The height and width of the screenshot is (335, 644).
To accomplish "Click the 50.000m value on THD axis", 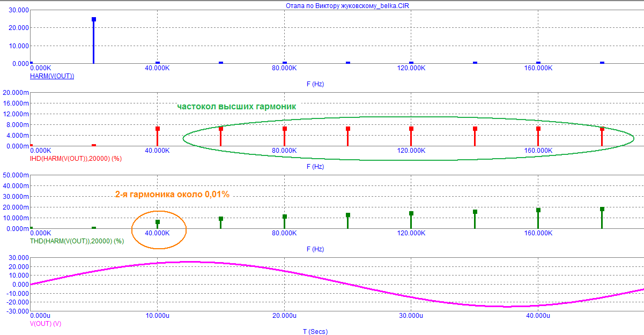I will (x=16, y=175).
